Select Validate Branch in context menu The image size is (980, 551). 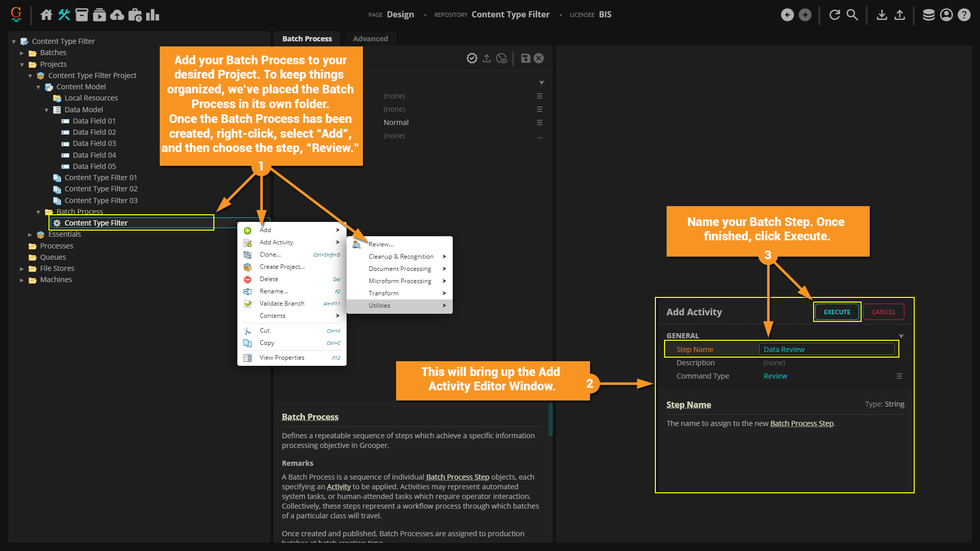click(292, 304)
